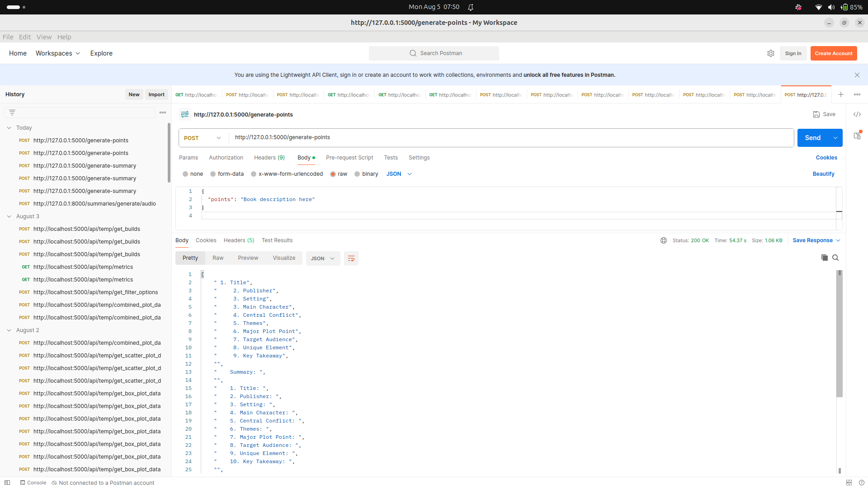This screenshot has height=488, width=868.
Task: Choose binary body radio button
Action: tap(357, 174)
